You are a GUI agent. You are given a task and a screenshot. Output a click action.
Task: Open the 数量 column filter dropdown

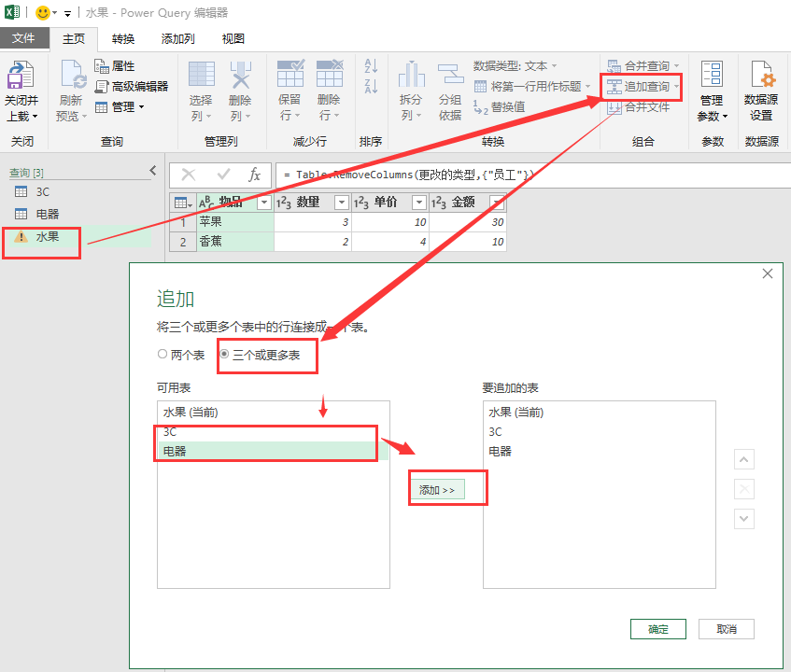342,203
